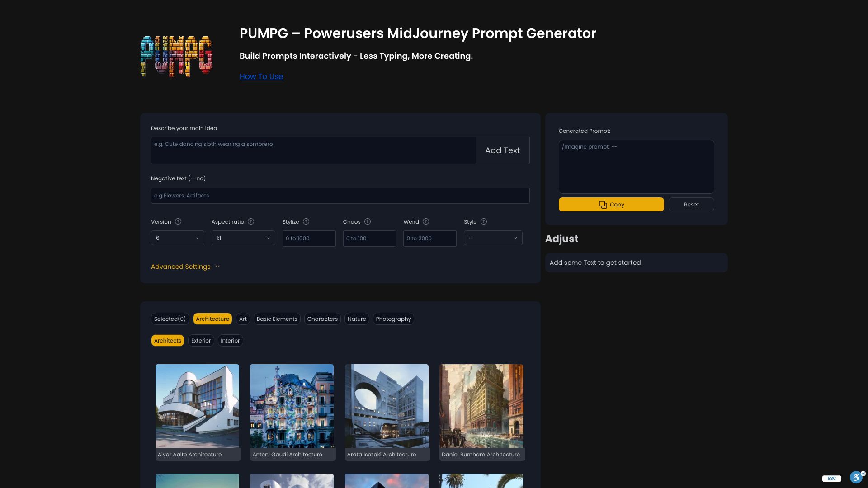The width and height of the screenshot is (868, 488).
Task: Open the Aspect ratio dropdown
Action: (243, 238)
